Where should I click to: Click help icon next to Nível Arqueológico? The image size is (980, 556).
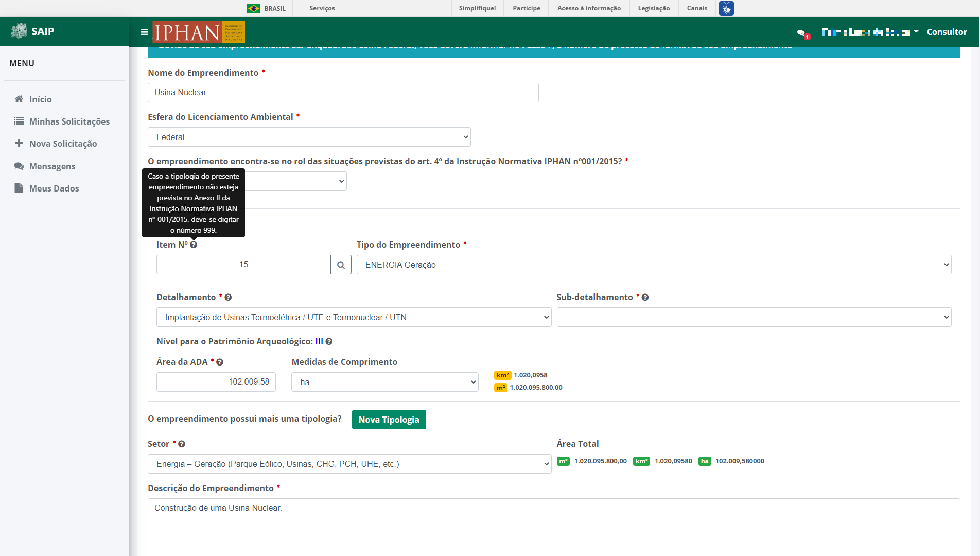pyautogui.click(x=329, y=341)
